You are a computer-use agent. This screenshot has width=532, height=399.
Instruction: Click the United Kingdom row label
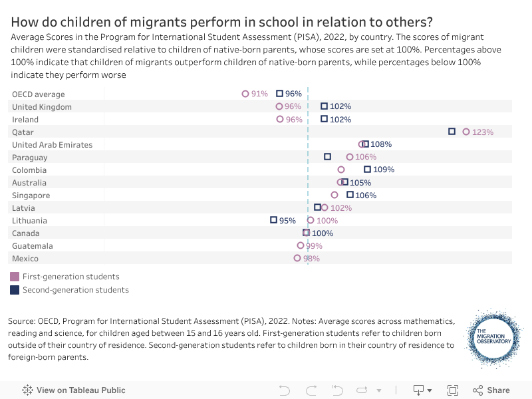point(42,106)
